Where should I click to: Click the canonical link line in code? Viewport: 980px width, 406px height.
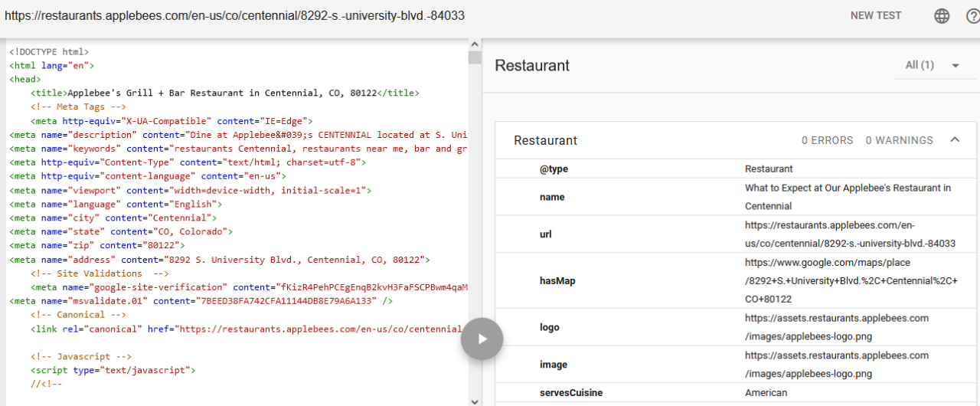(x=245, y=329)
